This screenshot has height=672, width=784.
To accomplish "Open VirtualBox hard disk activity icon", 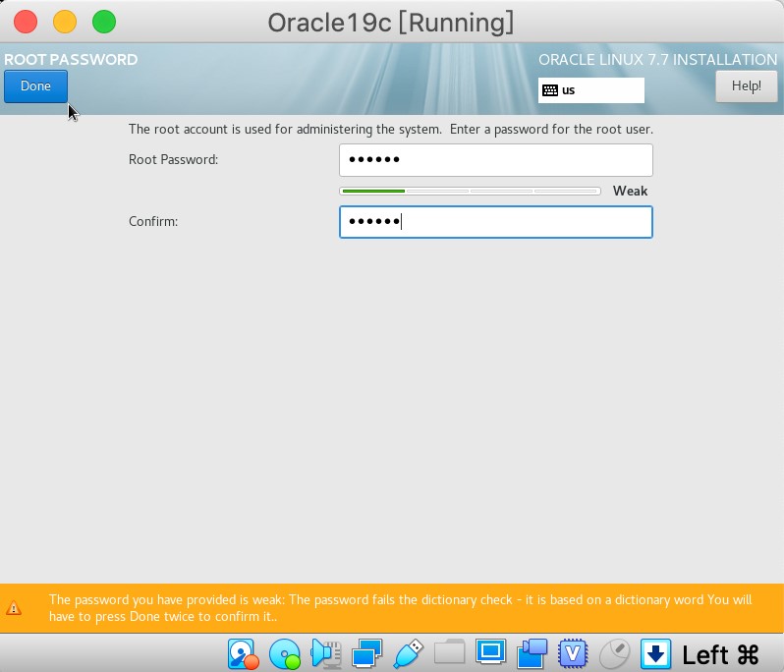I will pos(243,653).
